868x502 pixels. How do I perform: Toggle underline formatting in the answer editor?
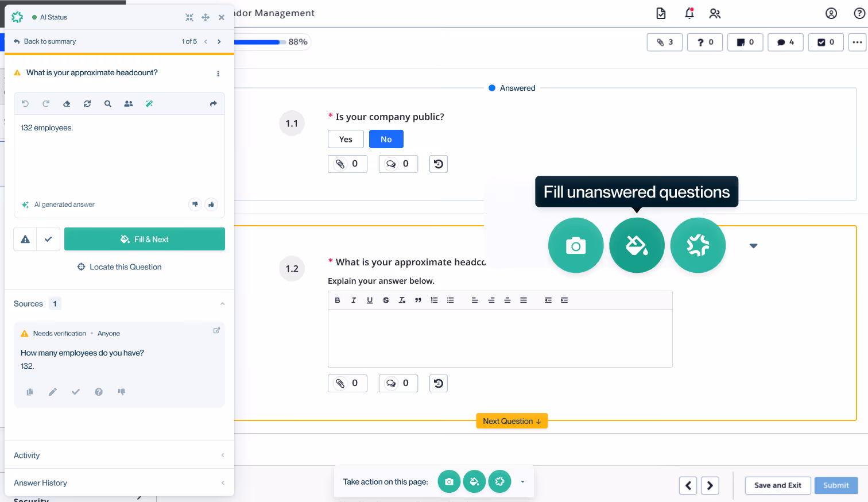[370, 300]
